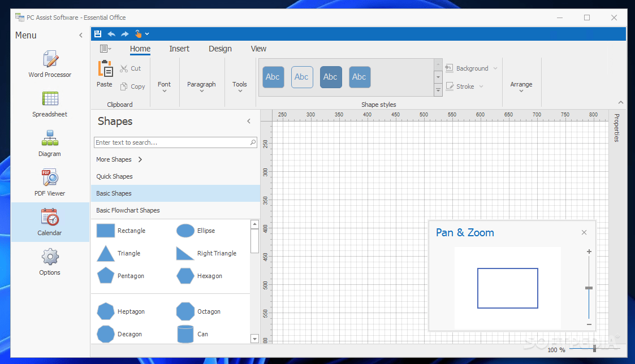
Task: Click the Paste button
Action: tap(104, 75)
